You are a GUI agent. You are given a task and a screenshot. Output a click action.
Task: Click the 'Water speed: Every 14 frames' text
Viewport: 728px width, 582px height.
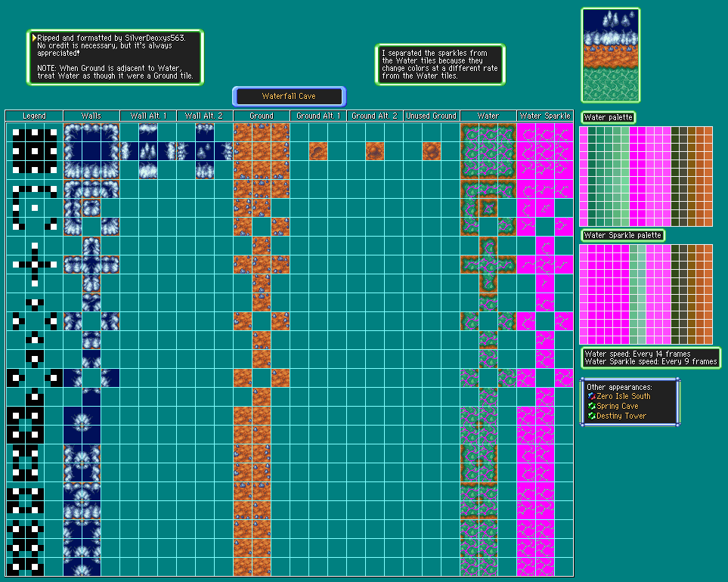[x=637, y=354]
